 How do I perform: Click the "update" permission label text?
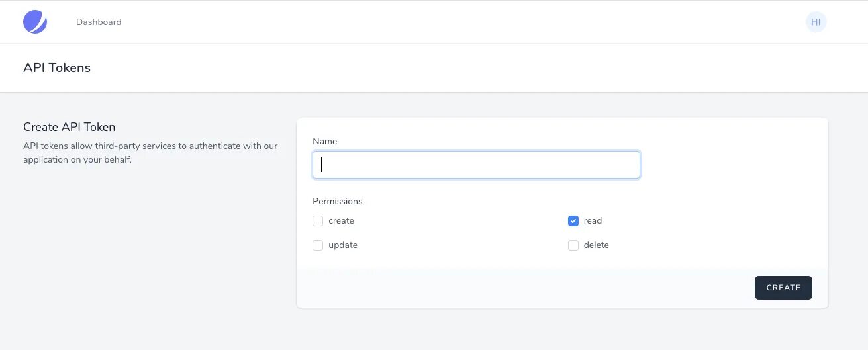pos(343,245)
